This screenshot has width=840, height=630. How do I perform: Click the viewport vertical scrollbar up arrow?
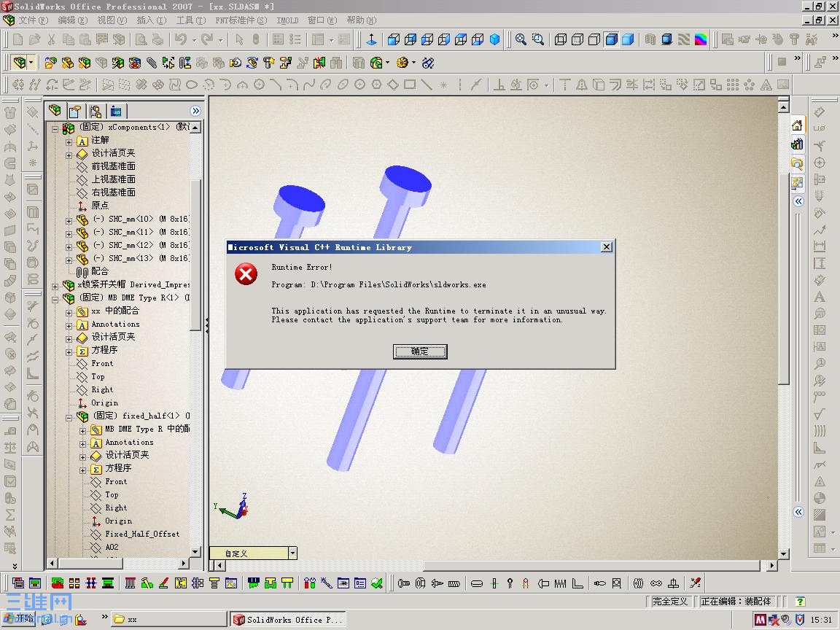point(783,108)
